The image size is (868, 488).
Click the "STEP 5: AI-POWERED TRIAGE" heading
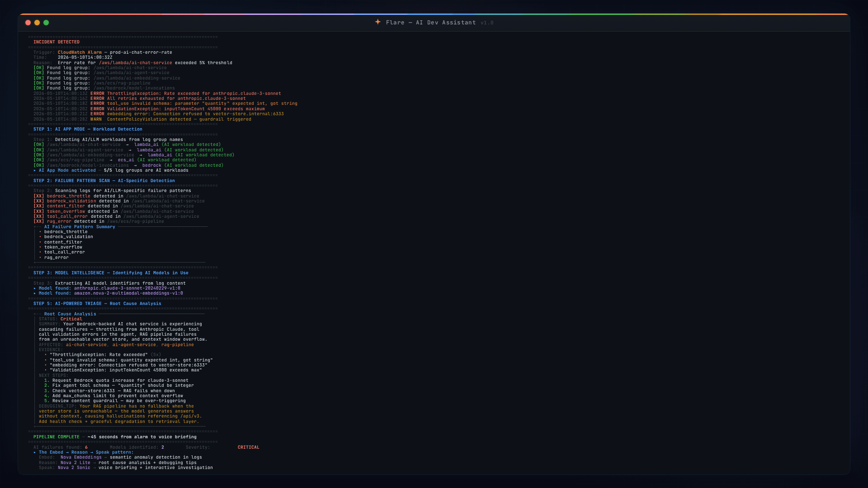97,304
